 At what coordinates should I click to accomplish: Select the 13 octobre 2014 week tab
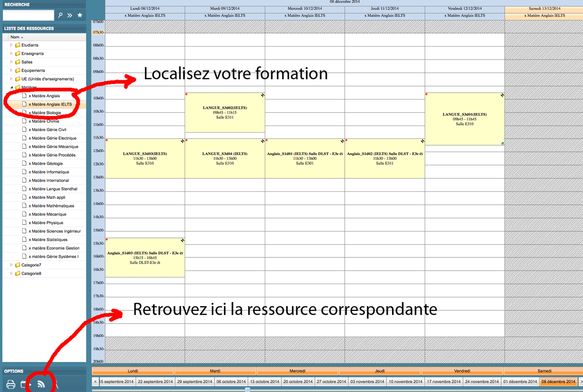263,381
